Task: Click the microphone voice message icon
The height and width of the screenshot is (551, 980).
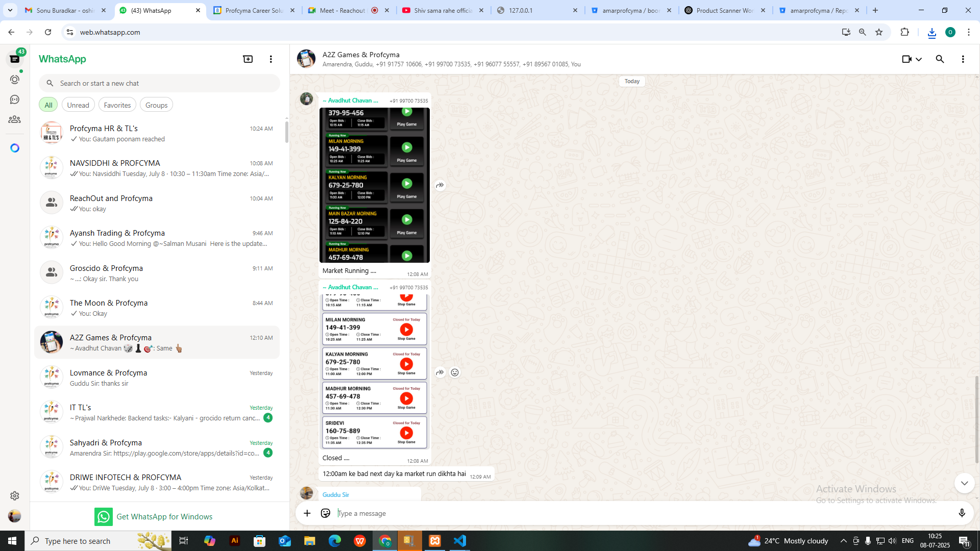Action: tap(962, 513)
